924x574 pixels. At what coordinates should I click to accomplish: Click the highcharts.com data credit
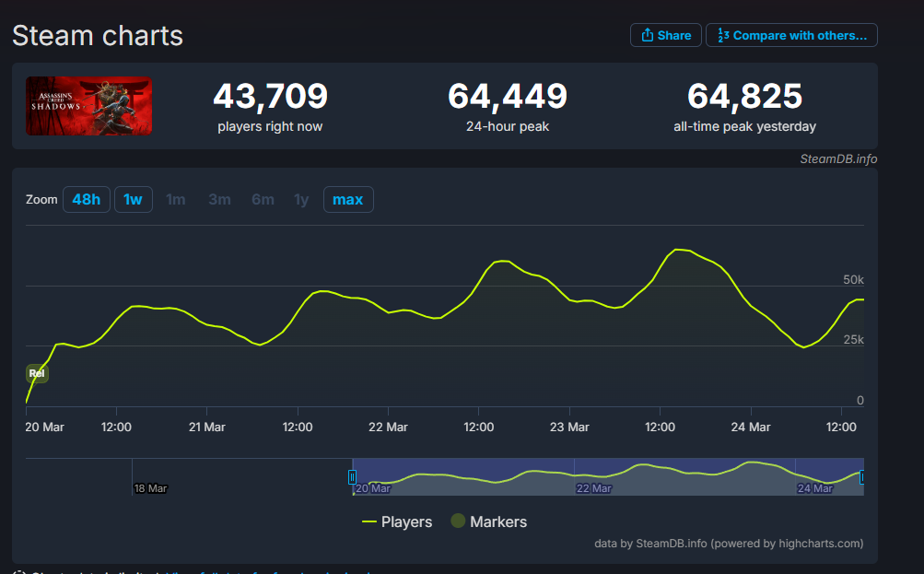pos(729,544)
